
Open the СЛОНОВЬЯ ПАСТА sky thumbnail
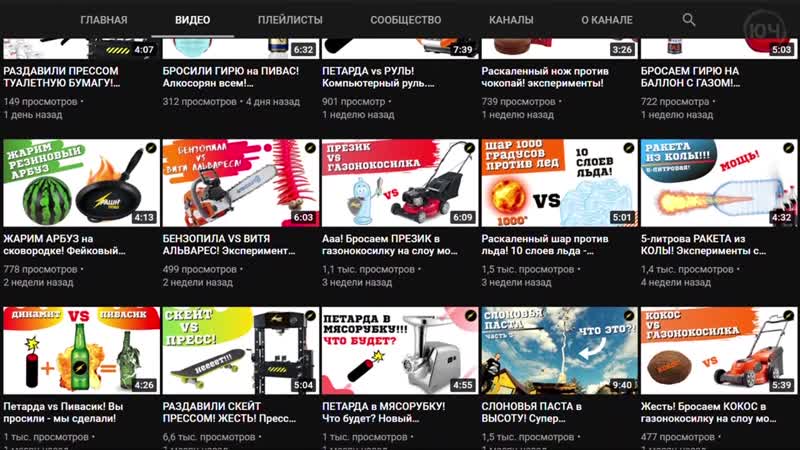pos(560,351)
